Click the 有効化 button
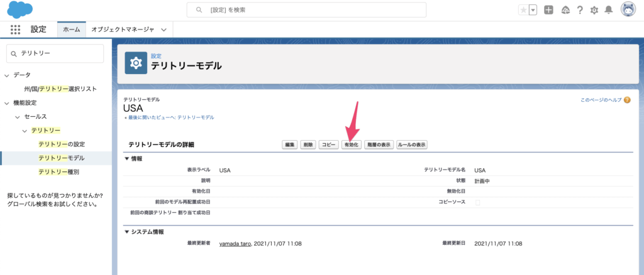Image resolution: width=644 pixels, height=275 pixels. (351, 144)
